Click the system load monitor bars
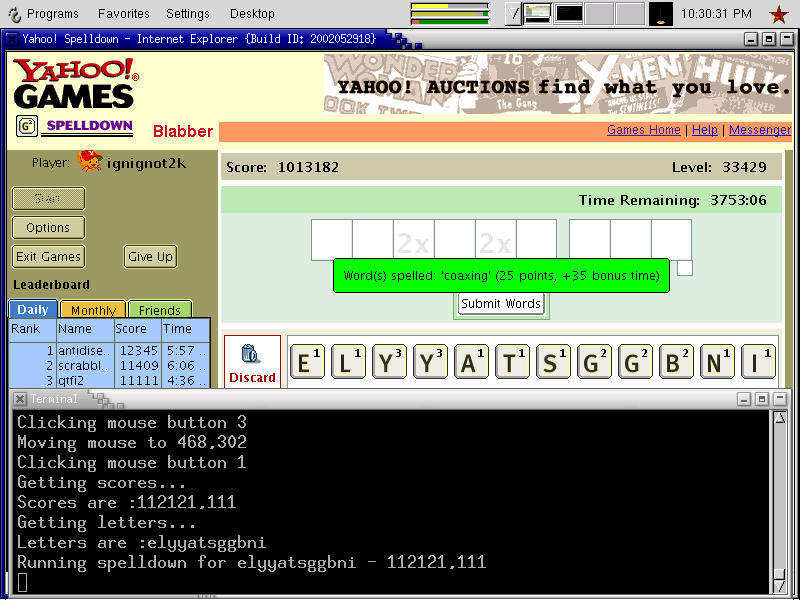The height and width of the screenshot is (600, 800). (x=449, y=14)
